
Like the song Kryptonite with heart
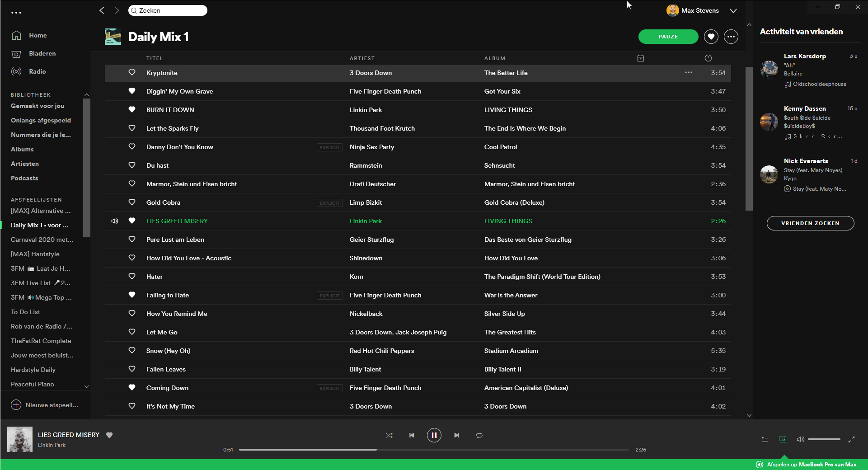pyautogui.click(x=132, y=73)
